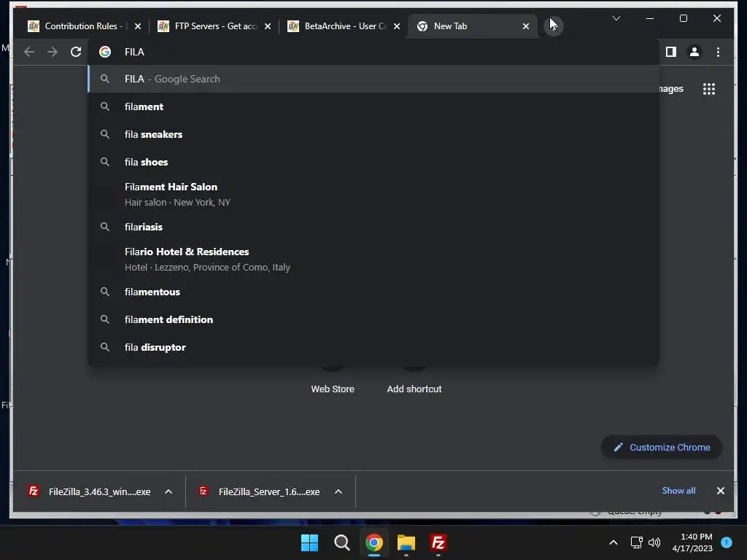Open the network icon in system tray

coord(636,542)
